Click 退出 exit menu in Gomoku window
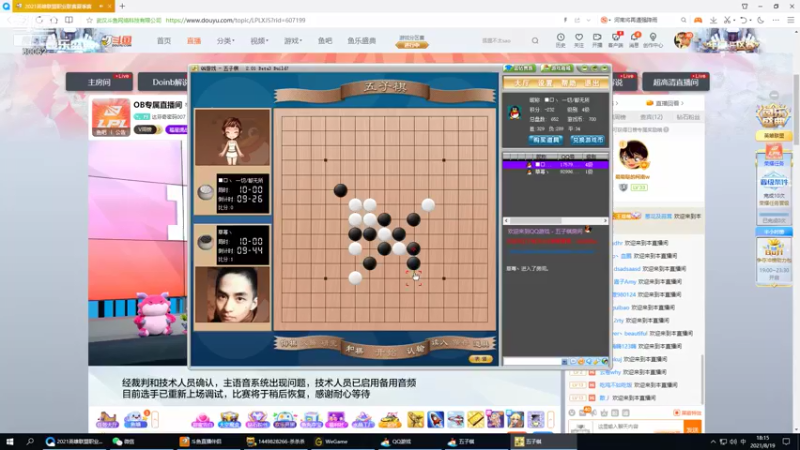Image resolution: width=800 pixels, height=450 pixels. click(592, 83)
